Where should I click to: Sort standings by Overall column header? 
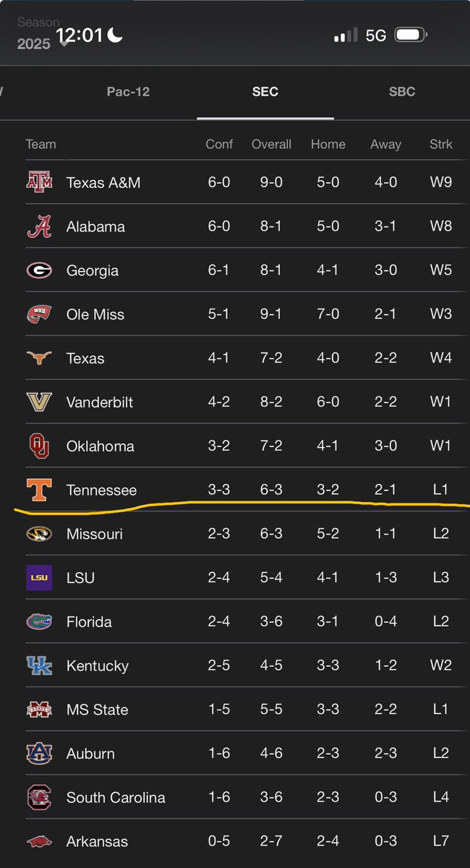[x=271, y=144]
